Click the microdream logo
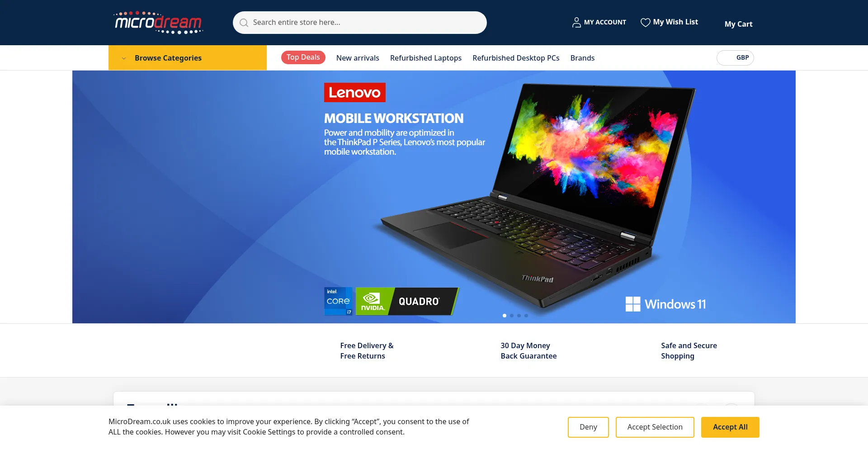Viewport: 868px width, 449px height. [158, 23]
